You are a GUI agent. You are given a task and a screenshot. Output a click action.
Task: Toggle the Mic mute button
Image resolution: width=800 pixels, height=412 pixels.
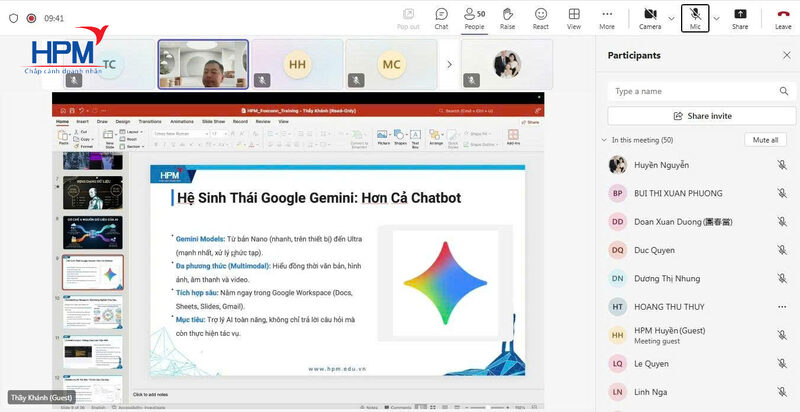(695, 18)
